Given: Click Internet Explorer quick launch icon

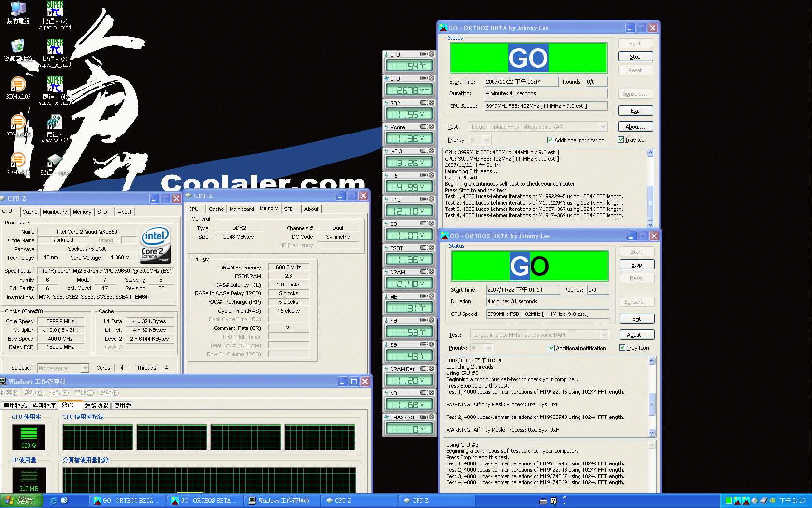Looking at the screenshot, I should (54, 501).
